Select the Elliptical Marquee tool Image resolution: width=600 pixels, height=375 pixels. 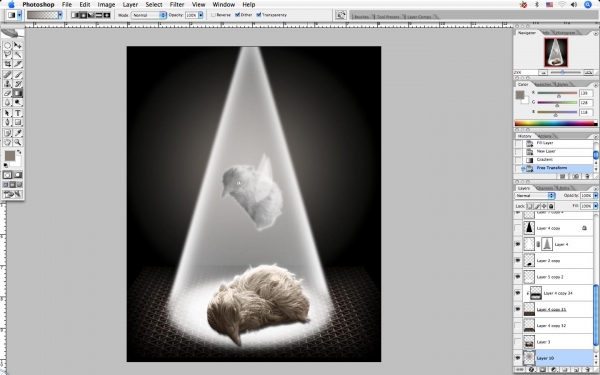pos(7,46)
